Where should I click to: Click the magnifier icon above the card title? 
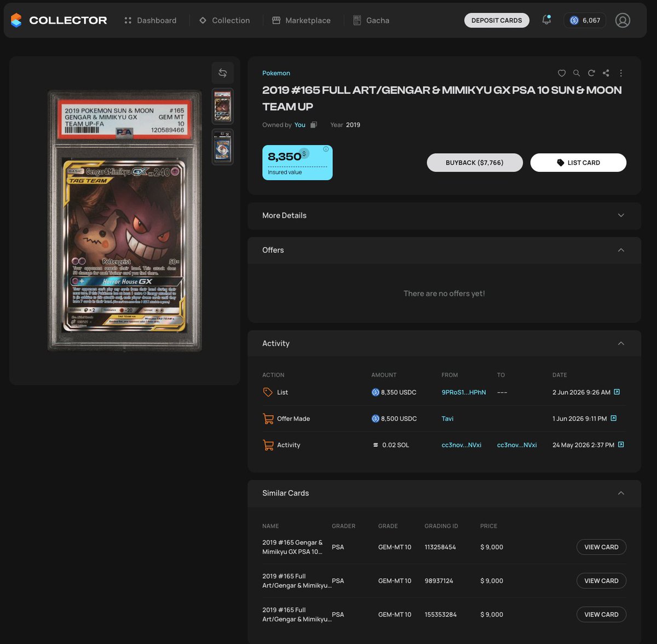click(x=577, y=73)
